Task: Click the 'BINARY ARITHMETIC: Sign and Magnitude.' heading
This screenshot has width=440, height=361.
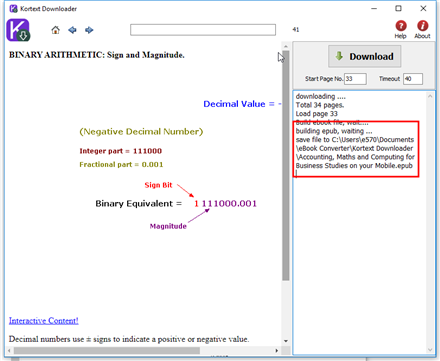Action: 97,55
